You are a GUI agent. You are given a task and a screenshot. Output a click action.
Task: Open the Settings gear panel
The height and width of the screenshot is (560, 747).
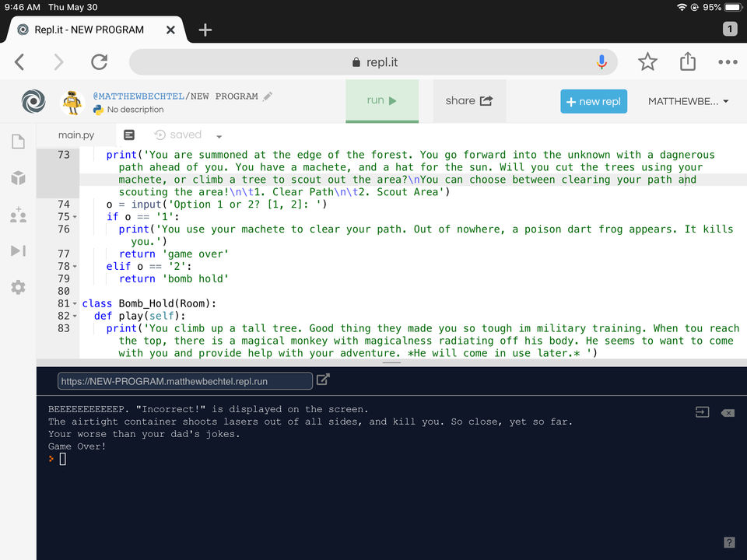tap(18, 287)
